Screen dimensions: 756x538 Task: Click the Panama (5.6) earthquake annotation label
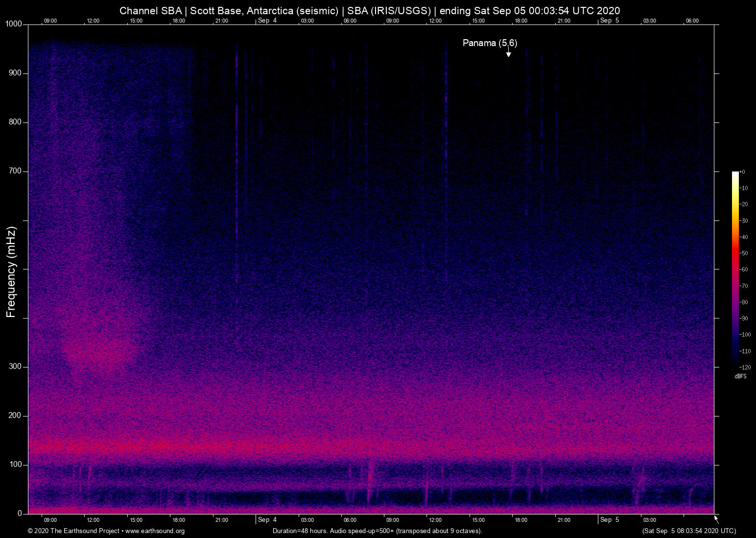(x=490, y=43)
